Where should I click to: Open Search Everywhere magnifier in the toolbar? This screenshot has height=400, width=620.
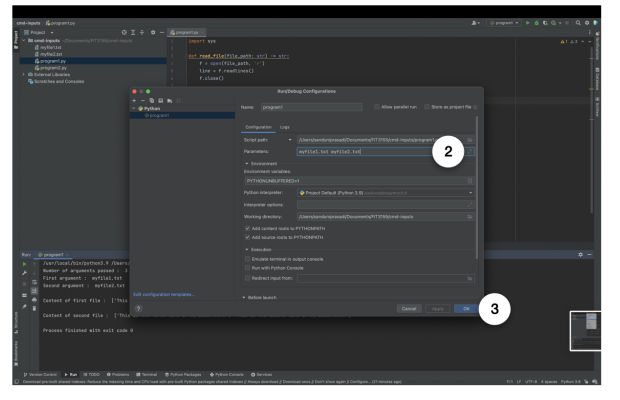coord(578,23)
